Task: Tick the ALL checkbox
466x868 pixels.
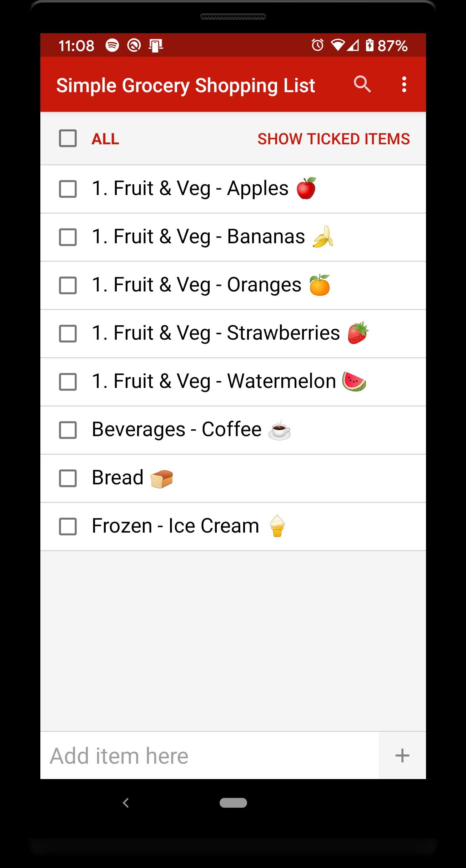Action: click(68, 139)
